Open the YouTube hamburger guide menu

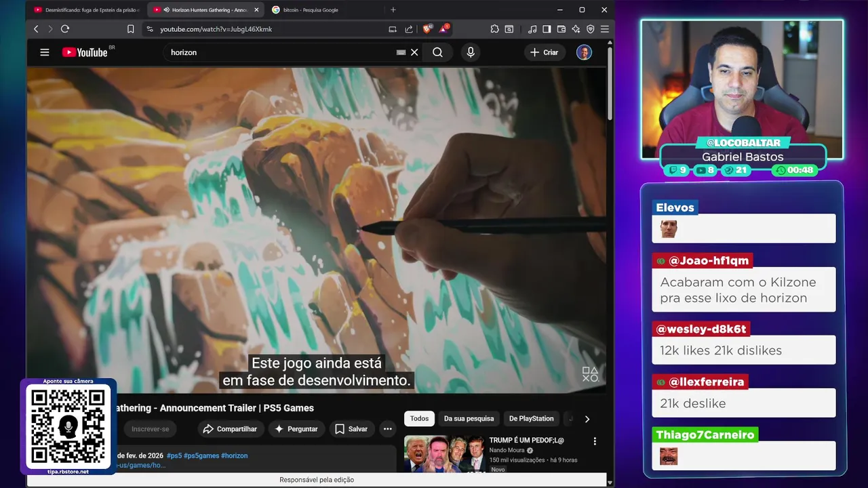45,52
